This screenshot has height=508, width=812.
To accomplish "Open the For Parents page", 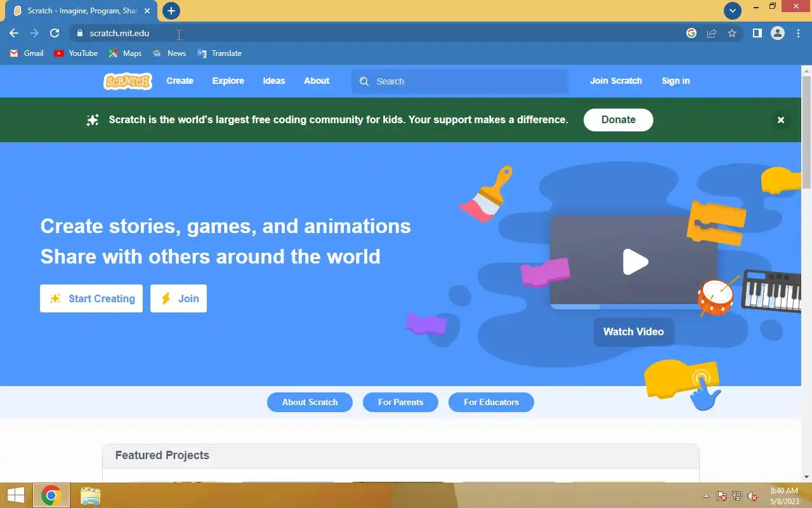I will [x=400, y=402].
